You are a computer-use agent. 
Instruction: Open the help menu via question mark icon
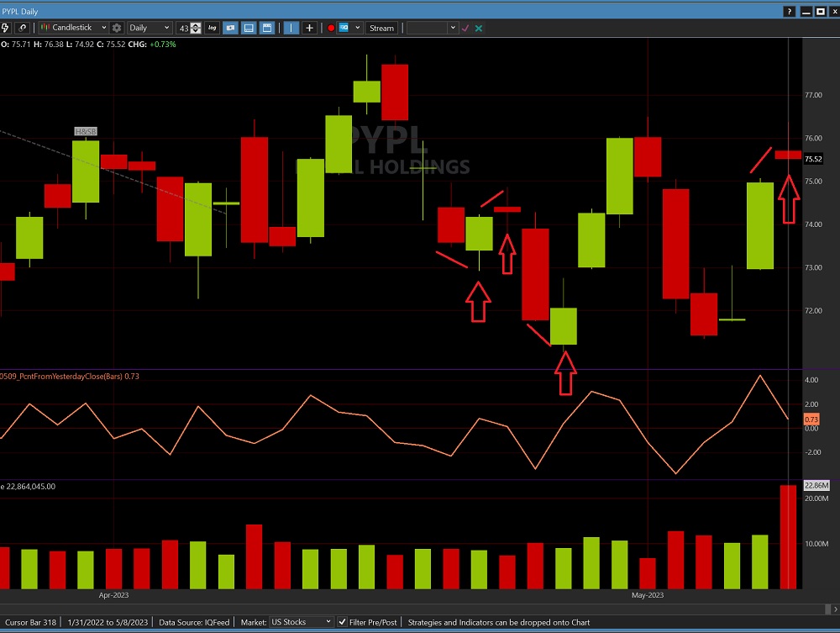[x=788, y=11]
